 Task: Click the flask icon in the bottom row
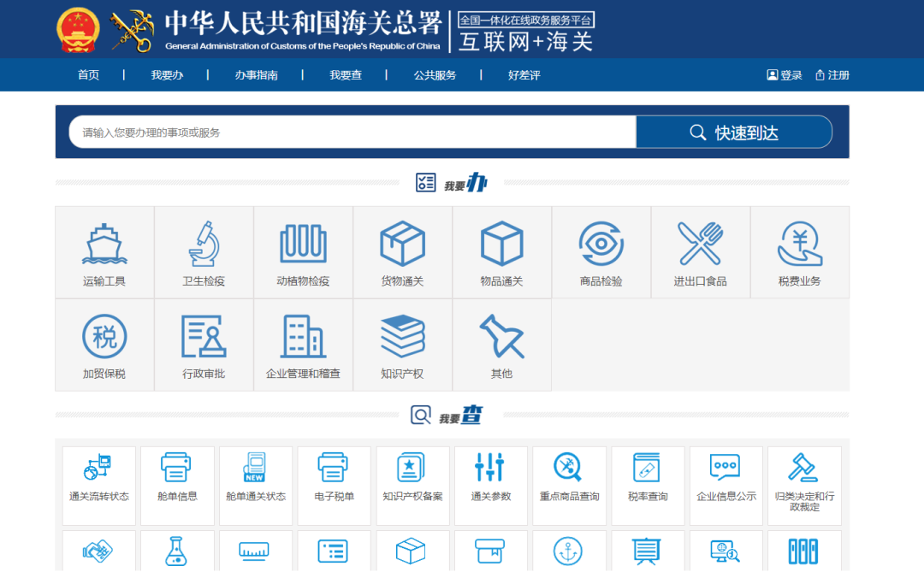(176, 551)
